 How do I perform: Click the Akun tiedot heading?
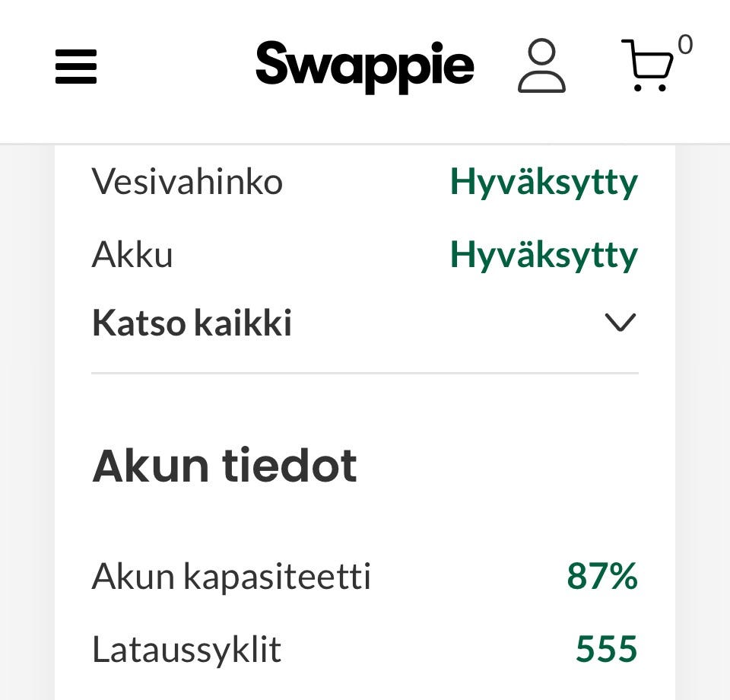(224, 466)
